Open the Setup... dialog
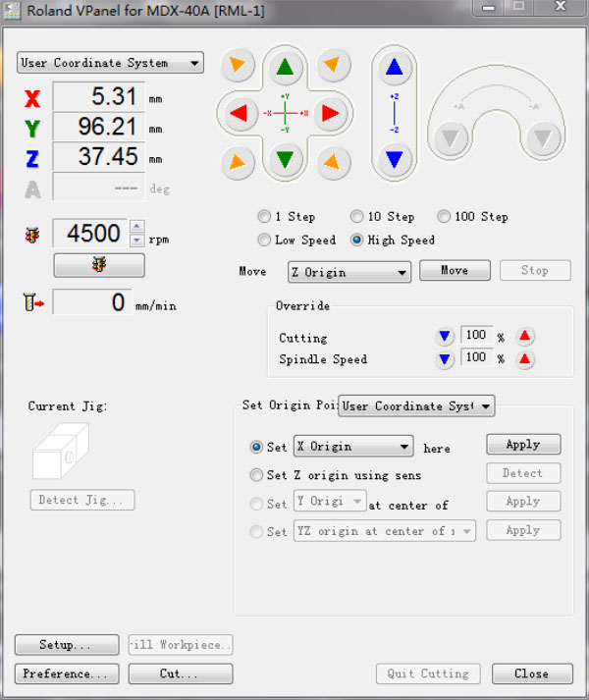The image size is (589, 700). click(67, 645)
